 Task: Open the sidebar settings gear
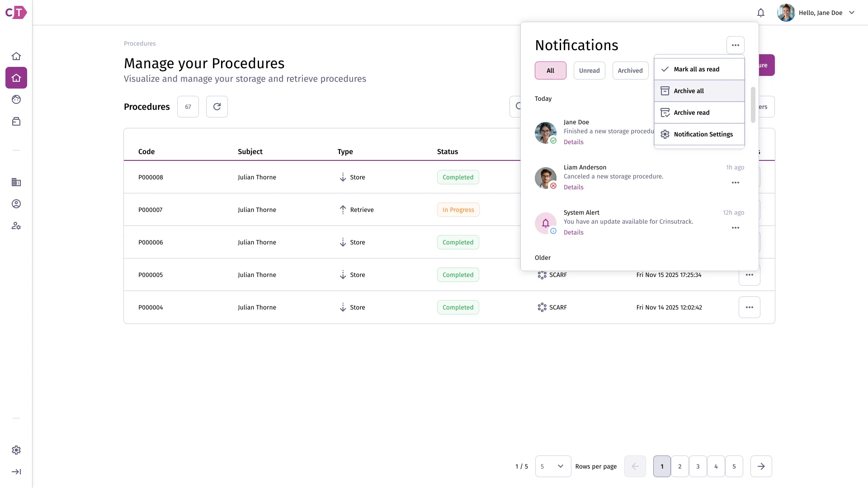tap(16, 450)
